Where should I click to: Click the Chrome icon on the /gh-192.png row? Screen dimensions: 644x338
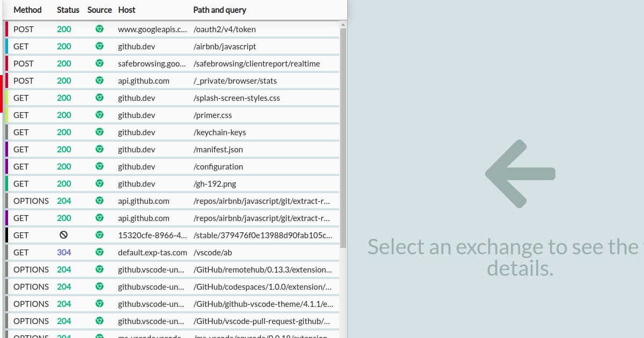[99, 183]
